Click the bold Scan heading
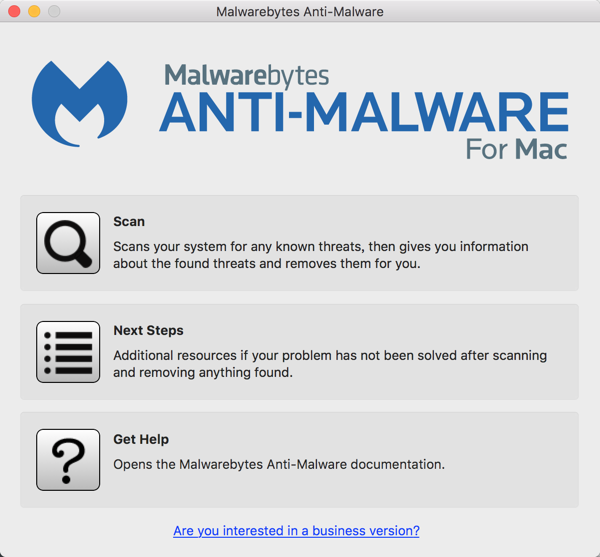The height and width of the screenshot is (557, 600). (129, 222)
